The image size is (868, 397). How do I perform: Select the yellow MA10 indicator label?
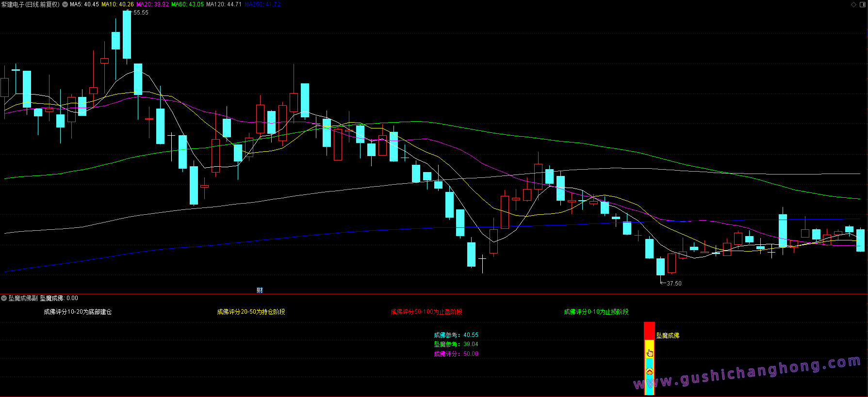coord(117,4)
